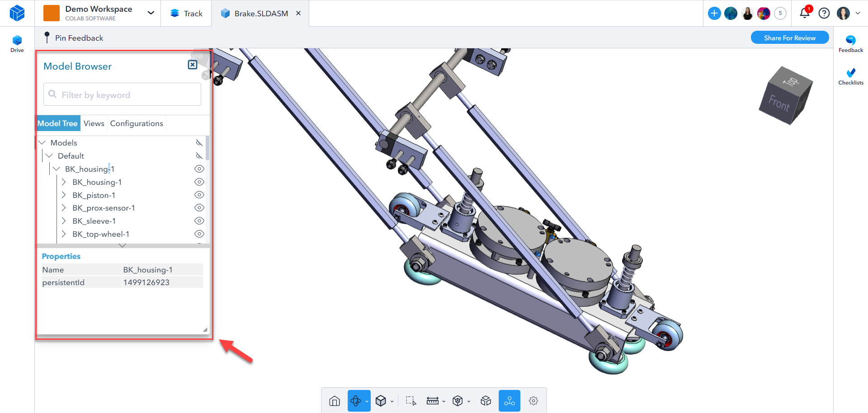Open the display mode cube dropdown arrow
The width and height of the screenshot is (868, 413).
click(392, 401)
